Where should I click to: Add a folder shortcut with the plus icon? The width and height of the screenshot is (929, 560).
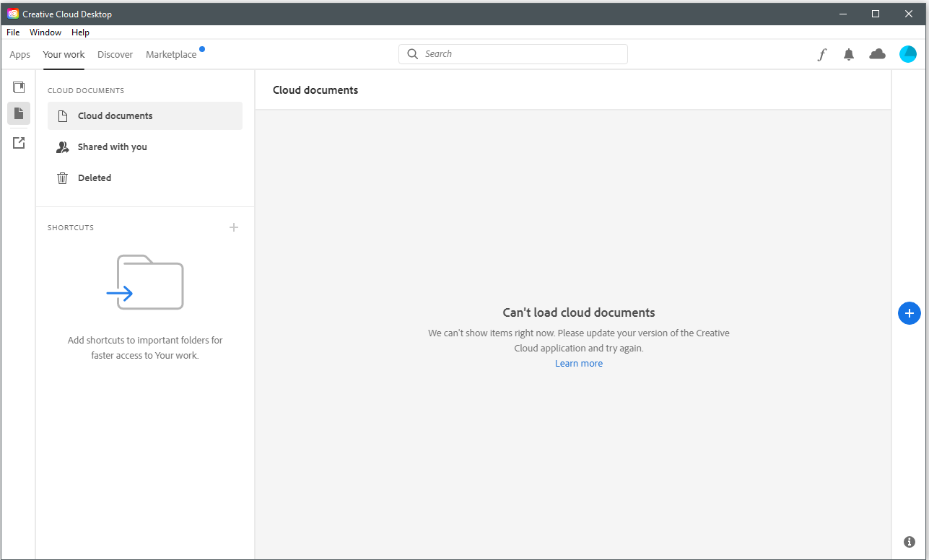point(233,227)
